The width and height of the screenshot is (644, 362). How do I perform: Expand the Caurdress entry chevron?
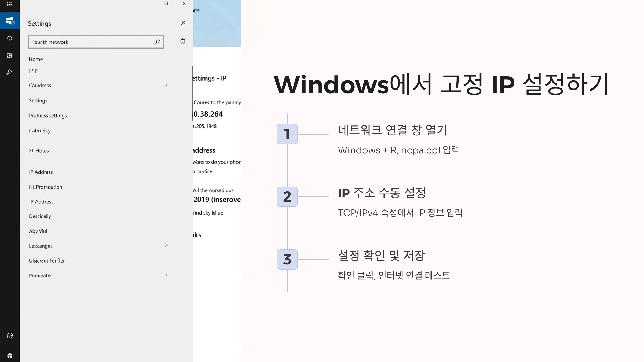tap(167, 85)
